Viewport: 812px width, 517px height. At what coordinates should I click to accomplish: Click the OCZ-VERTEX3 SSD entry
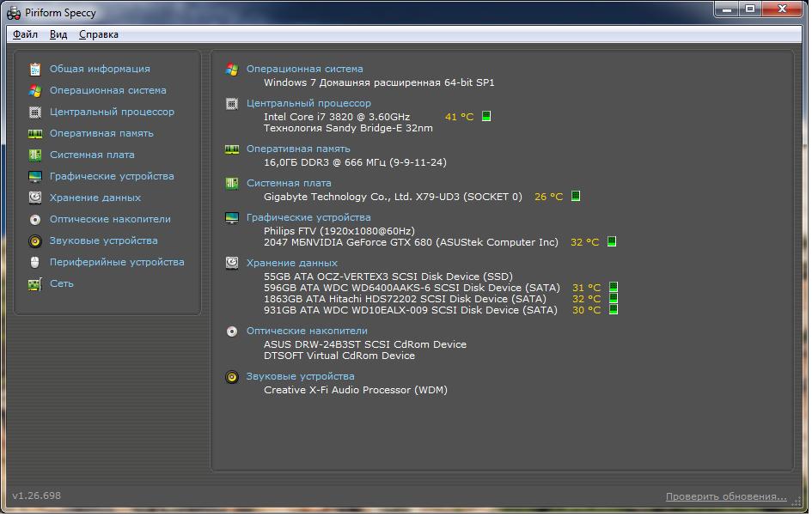pyautogui.click(x=388, y=277)
